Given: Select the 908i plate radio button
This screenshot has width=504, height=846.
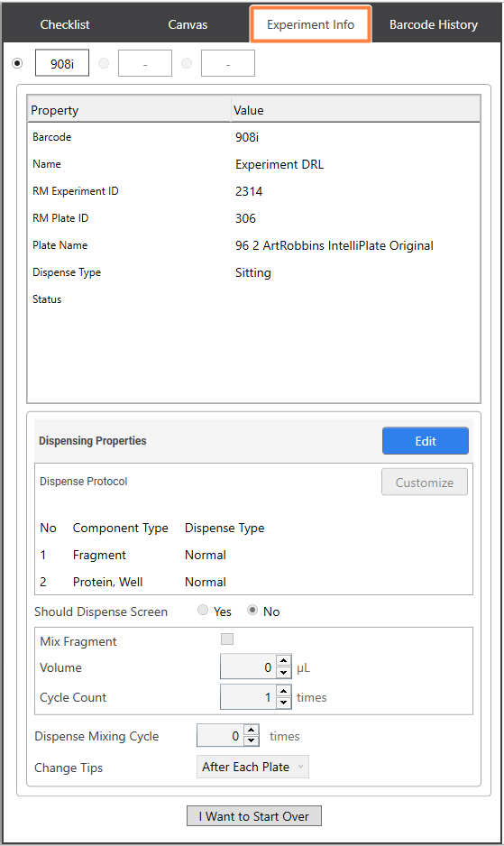Looking at the screenshot, I should click(x=17, y=63).
